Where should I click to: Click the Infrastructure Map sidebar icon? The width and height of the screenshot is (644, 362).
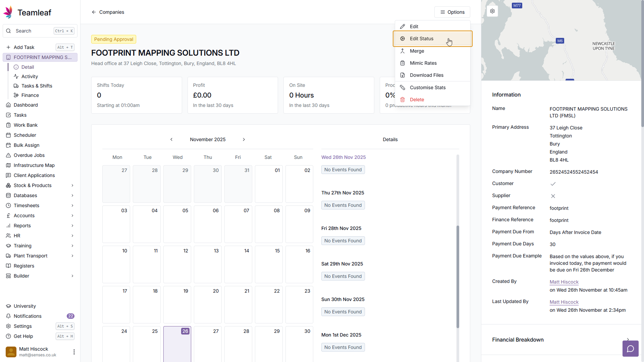(x=8, y=165)
